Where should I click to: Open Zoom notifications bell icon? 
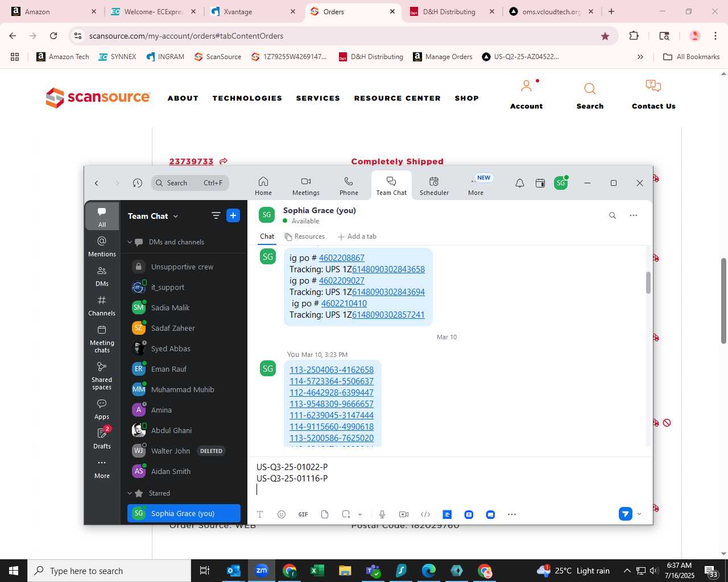tap(520, 183)
